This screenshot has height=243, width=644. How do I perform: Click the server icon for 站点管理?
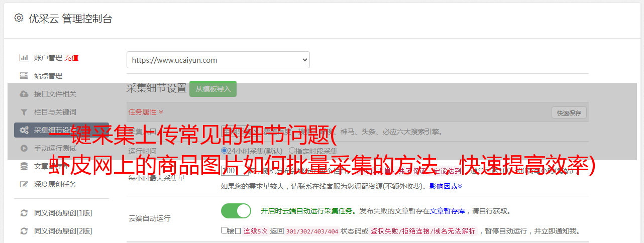click(x=24, y=76)
